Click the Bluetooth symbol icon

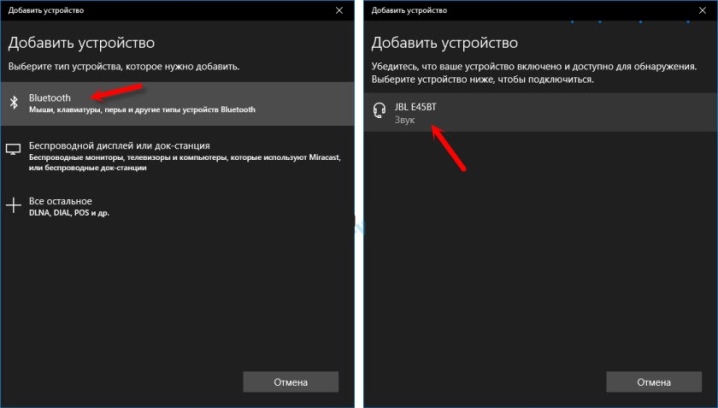pyautogui.click(x=14, y=102)
